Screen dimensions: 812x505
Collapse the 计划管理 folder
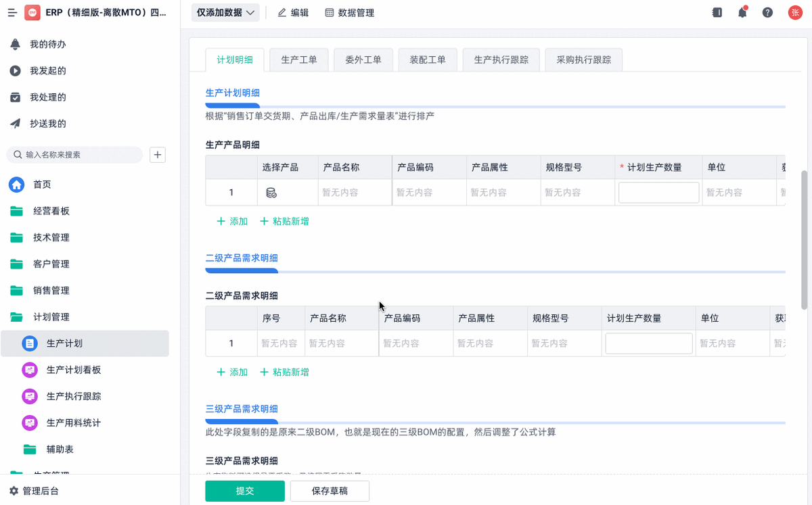point(51,317)
